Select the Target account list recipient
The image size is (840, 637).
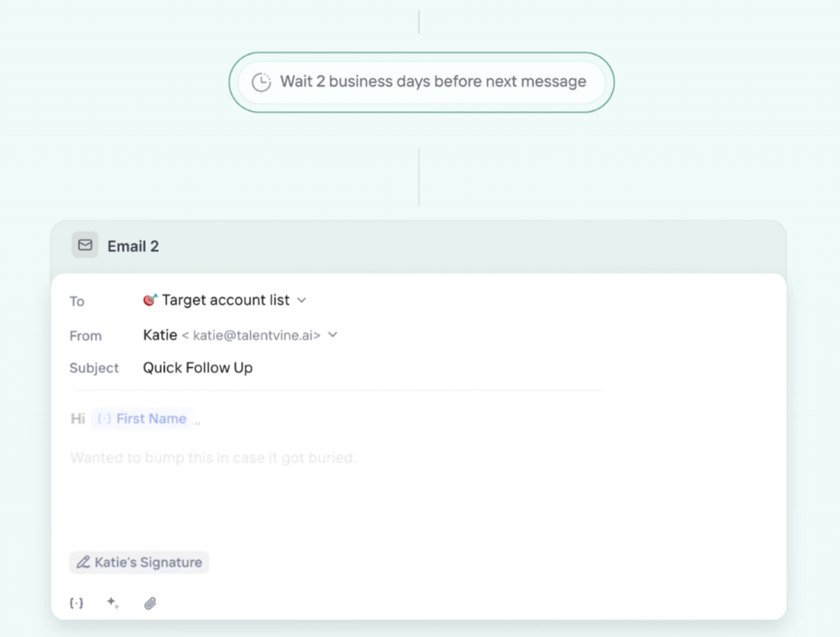tap(226, 300)
